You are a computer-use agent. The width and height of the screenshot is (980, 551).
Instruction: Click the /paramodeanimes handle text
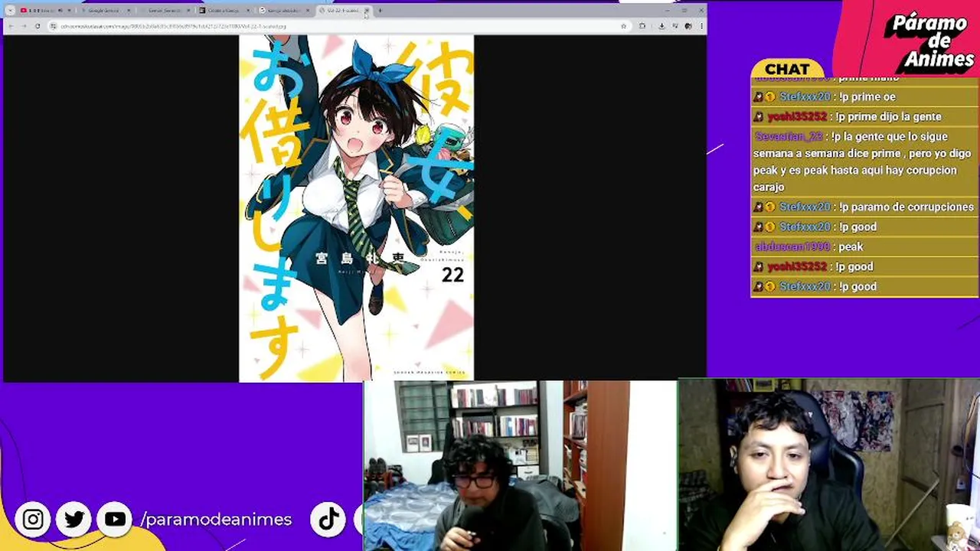click(216, 520)
